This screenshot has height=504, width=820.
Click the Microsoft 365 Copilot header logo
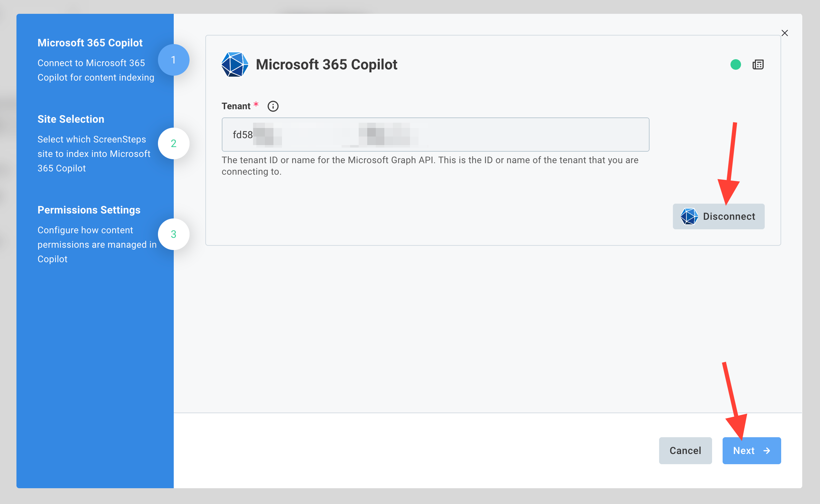(235, 64)
